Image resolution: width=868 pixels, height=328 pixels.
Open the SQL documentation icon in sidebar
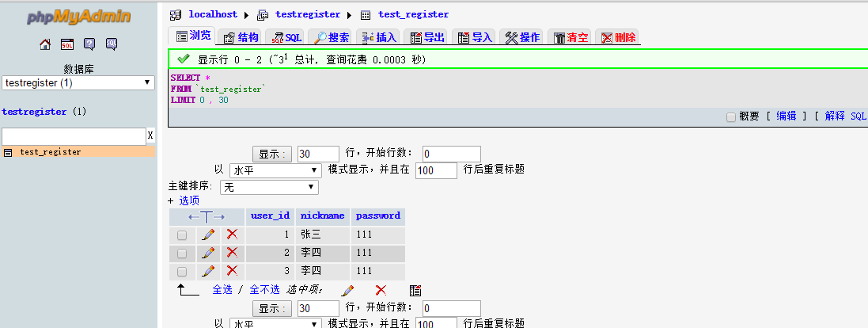(112, 44)
